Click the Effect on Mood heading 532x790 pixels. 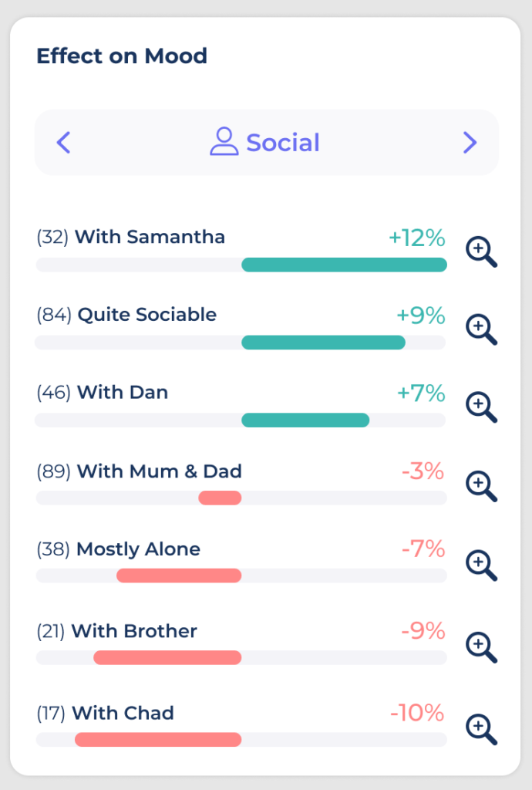tap(122, 56)
